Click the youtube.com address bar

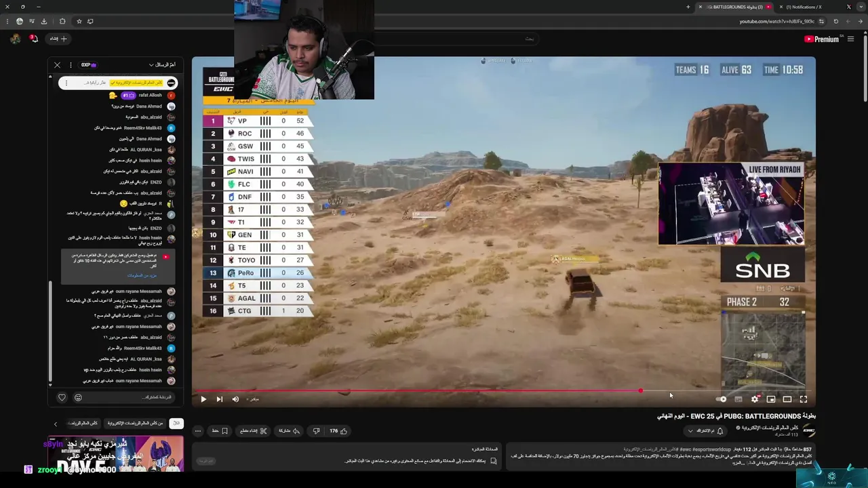[776, 21]
